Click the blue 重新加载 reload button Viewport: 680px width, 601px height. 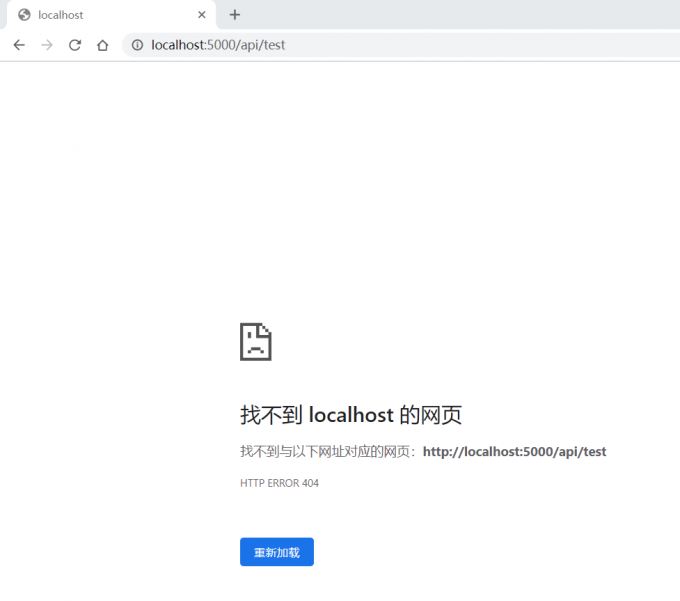point(277,552)
